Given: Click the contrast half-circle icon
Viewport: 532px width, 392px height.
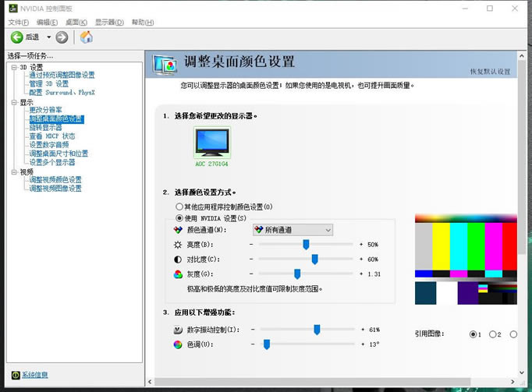Looking at the screenshot, I should click(x=178, y=260).
